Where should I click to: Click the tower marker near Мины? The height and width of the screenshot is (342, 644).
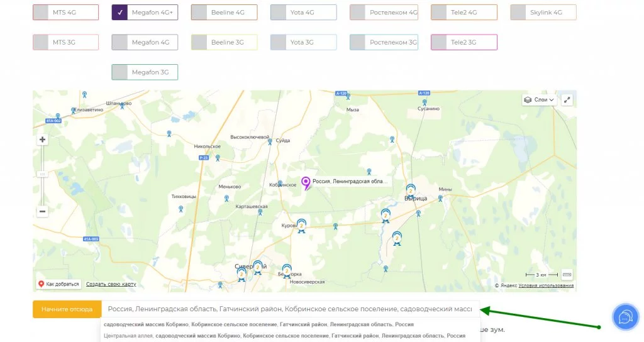[x=440, y=198]
